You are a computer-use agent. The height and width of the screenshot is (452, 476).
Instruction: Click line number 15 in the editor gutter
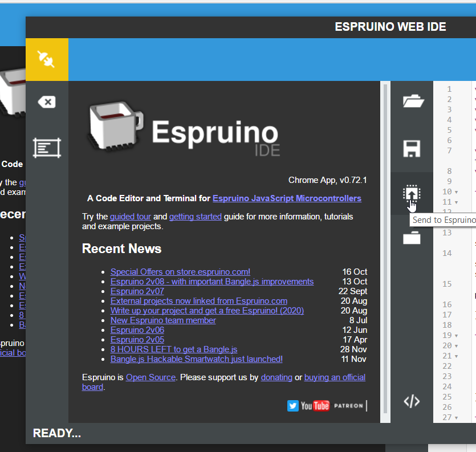click(447, 284)
